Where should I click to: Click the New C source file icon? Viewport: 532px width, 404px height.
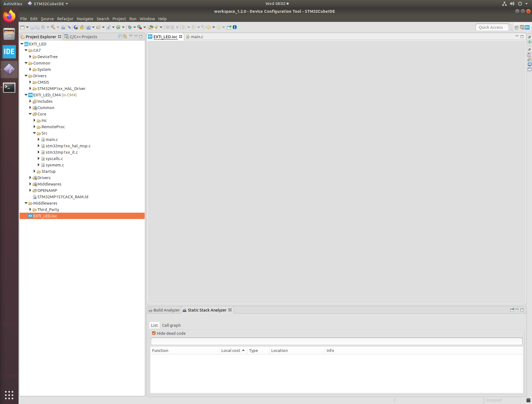(108, 27)
